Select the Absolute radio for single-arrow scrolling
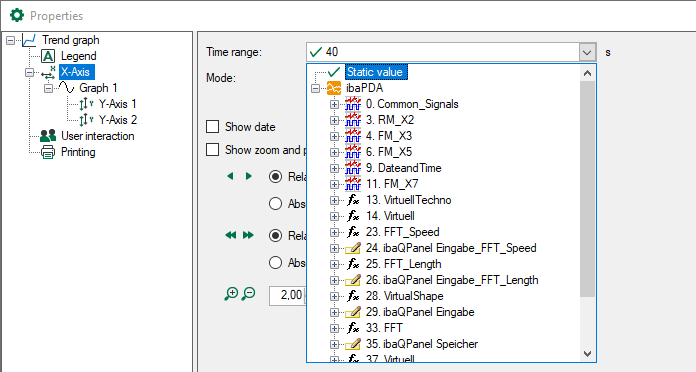 point(276,204)
